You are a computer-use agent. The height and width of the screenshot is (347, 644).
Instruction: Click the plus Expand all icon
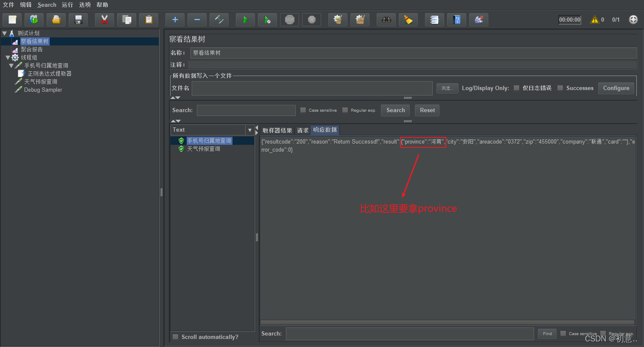click(175, 20)
